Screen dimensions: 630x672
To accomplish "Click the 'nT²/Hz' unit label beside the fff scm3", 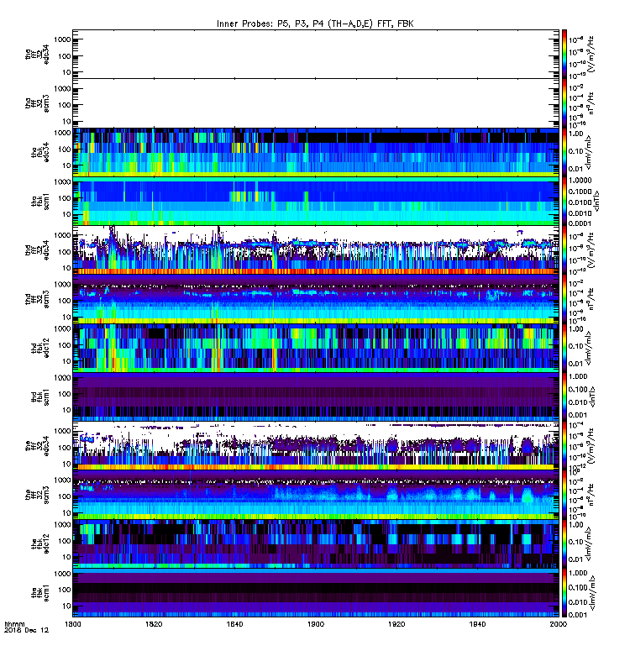I will tap(591, 495).
